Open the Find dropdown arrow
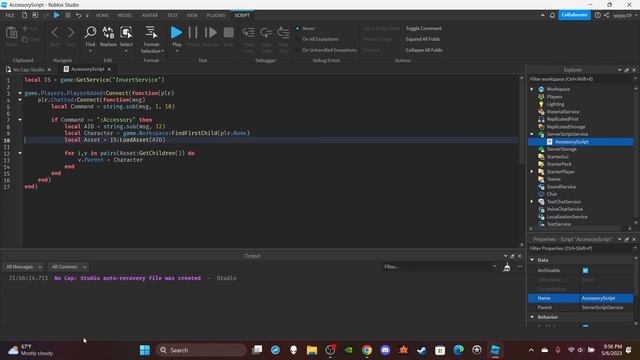Image resolution: width=640 pixels, height=360 pixels. [x=90, y=51]
